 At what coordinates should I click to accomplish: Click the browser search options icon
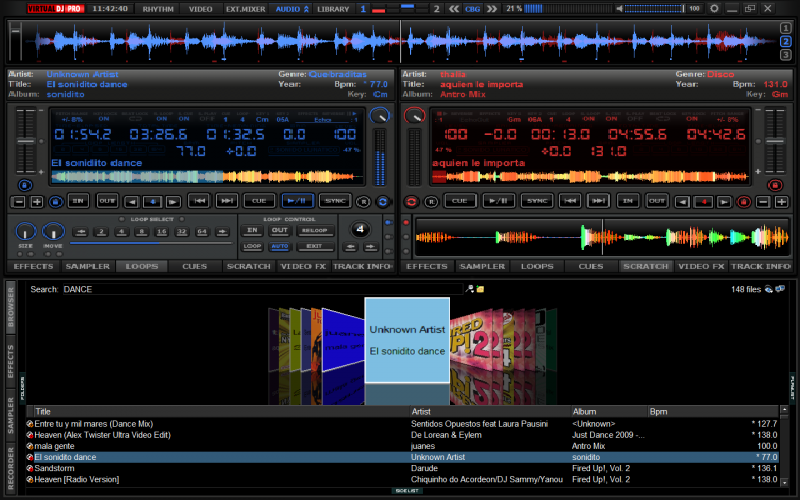(470, 289)
